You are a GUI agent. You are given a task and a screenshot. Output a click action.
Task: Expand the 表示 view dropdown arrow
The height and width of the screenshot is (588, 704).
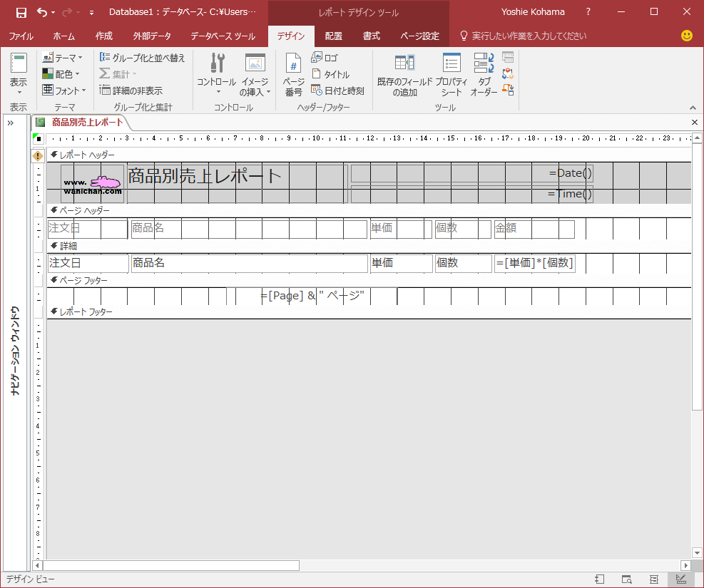point(19,93)
